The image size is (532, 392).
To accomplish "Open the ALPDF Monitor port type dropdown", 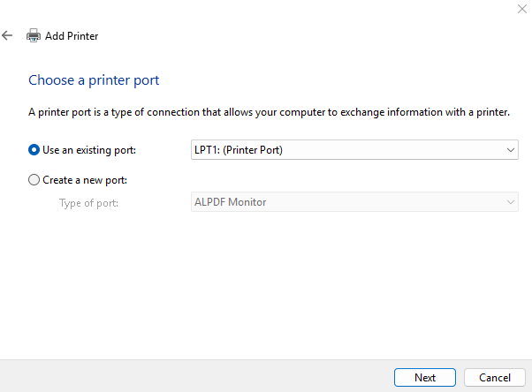I will tap(353, 202).
